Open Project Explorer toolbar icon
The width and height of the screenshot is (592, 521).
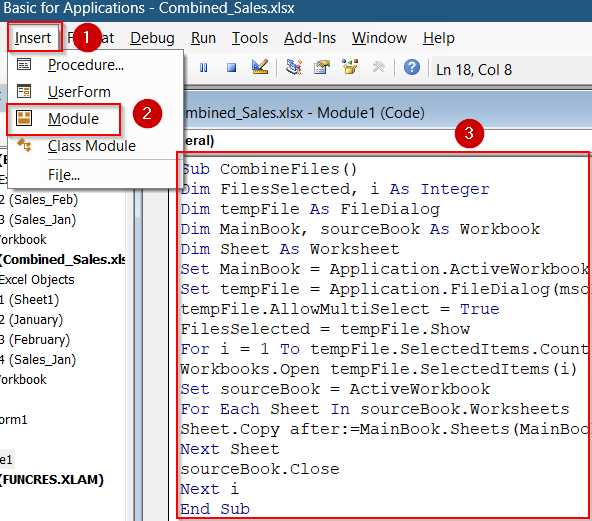click(294, 67)
